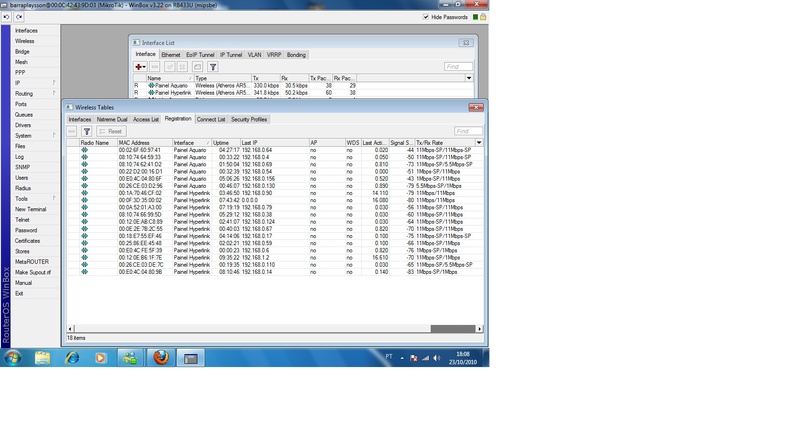Click wireless icon of the 192.168.0.14 row
This screenshot has height=433, width=800.
(84, 272)
